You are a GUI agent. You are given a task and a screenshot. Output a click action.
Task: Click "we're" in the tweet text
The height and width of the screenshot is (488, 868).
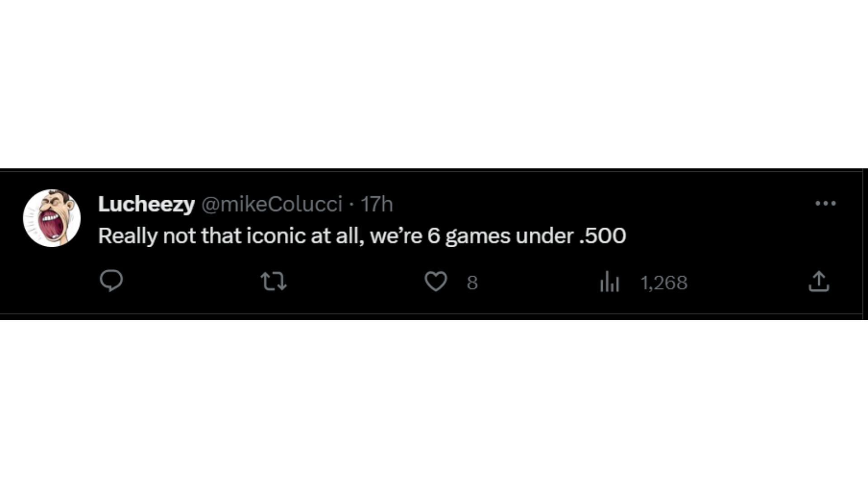pos(396,236)
